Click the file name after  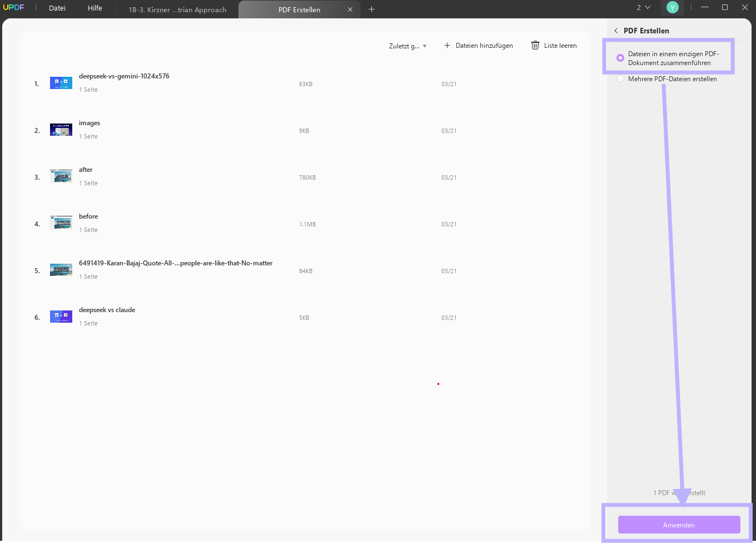pyautogui.click(x=86, y=170)
